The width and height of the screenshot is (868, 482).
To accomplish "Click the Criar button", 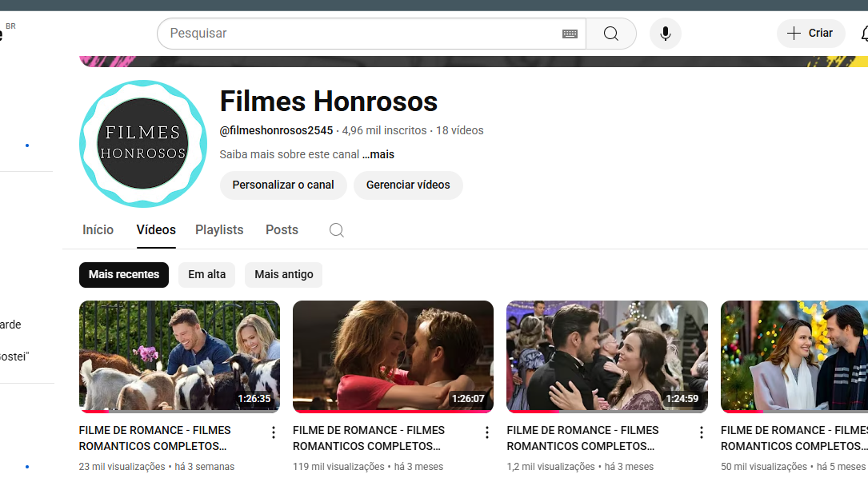I will click(811, 34).
